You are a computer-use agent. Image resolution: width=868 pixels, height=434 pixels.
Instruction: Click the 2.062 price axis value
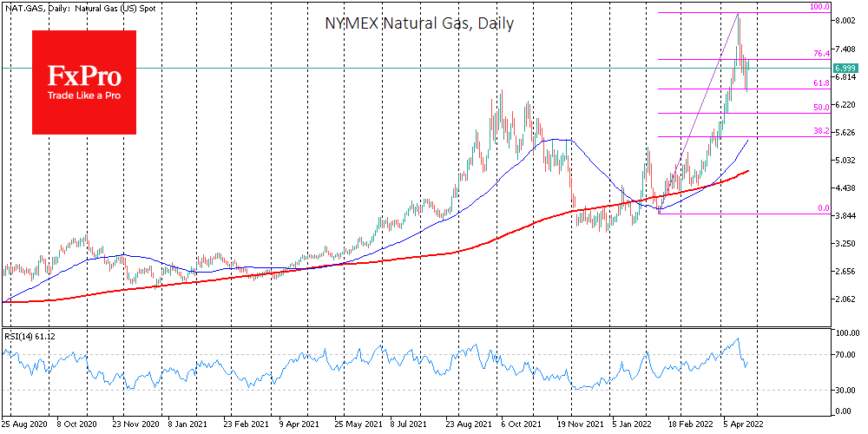pyautogui.click(x=845, y=299)
